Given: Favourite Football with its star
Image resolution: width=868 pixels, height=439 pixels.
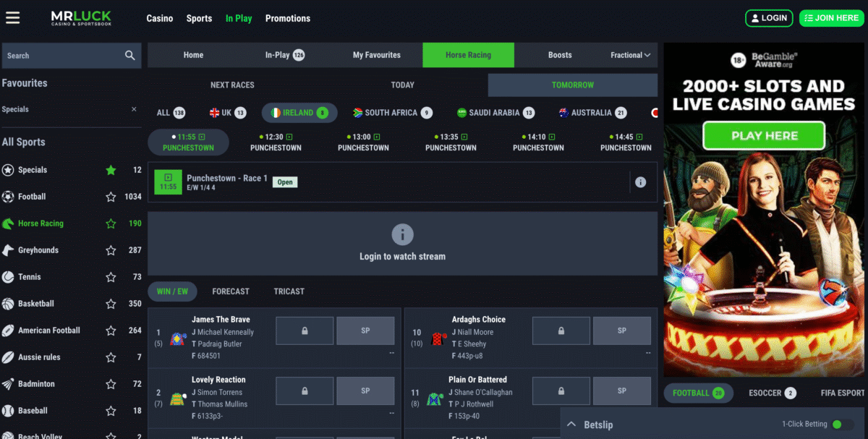Looking at the screenshot, I should (x=111, y=197).
